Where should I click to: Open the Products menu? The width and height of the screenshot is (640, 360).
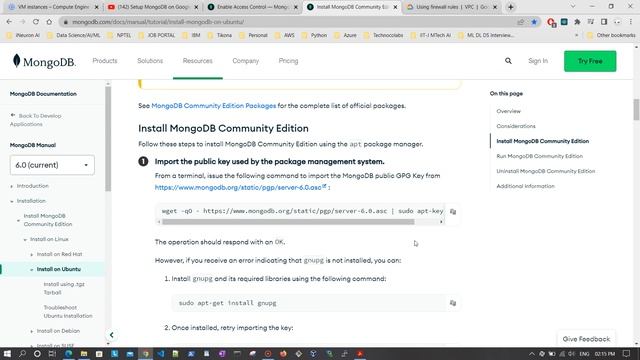[105, 61]
